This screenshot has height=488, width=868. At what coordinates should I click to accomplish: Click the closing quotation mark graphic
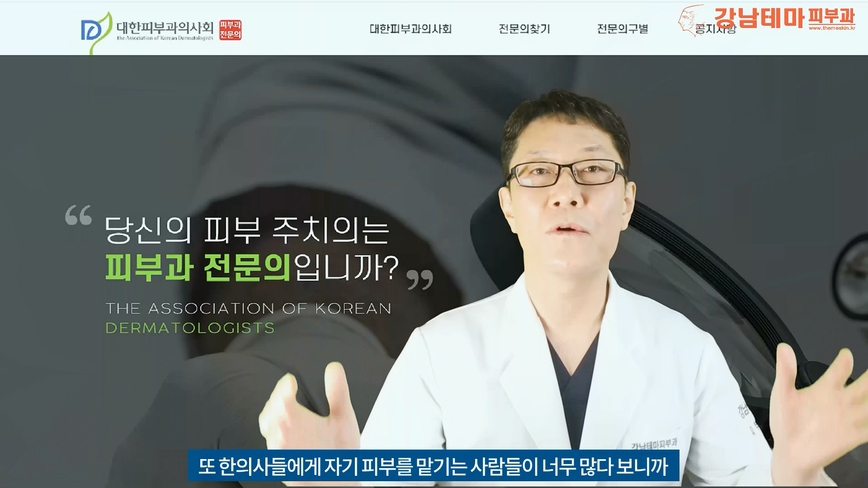point(420,279)
